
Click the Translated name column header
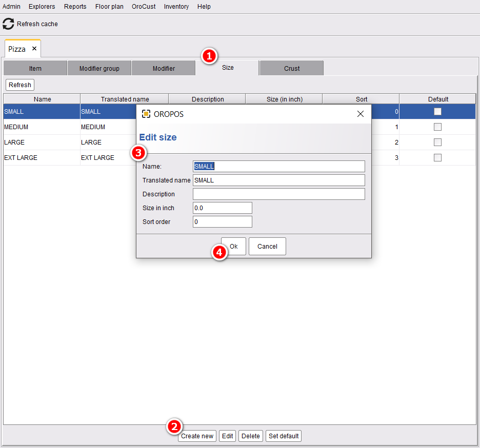[125, 99]
